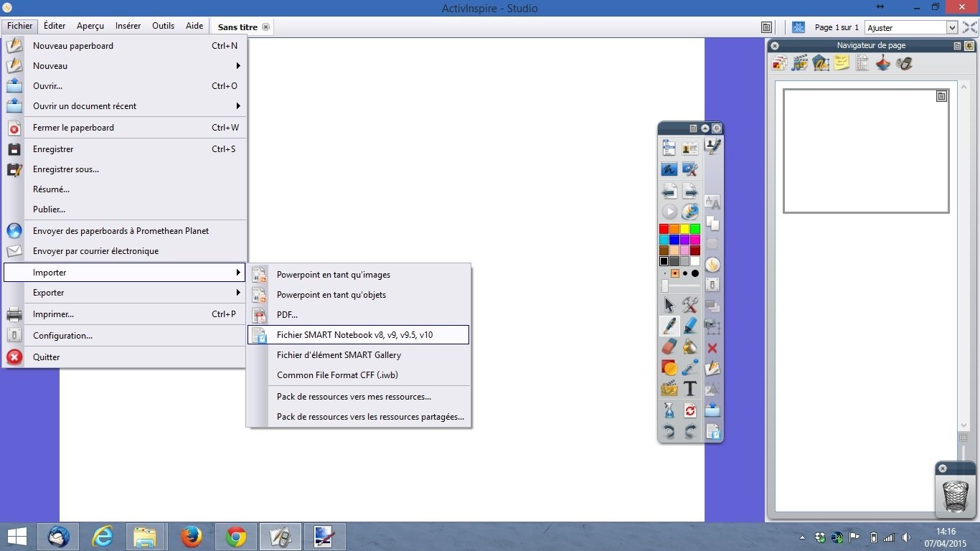
Task: Expand the Nouveau submenu
Action: click(x=125, y=65)
